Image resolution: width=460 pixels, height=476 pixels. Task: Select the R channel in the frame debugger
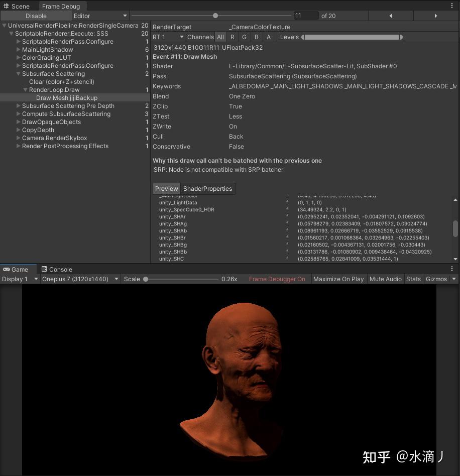pyautogui.click(x=232, y=37)
